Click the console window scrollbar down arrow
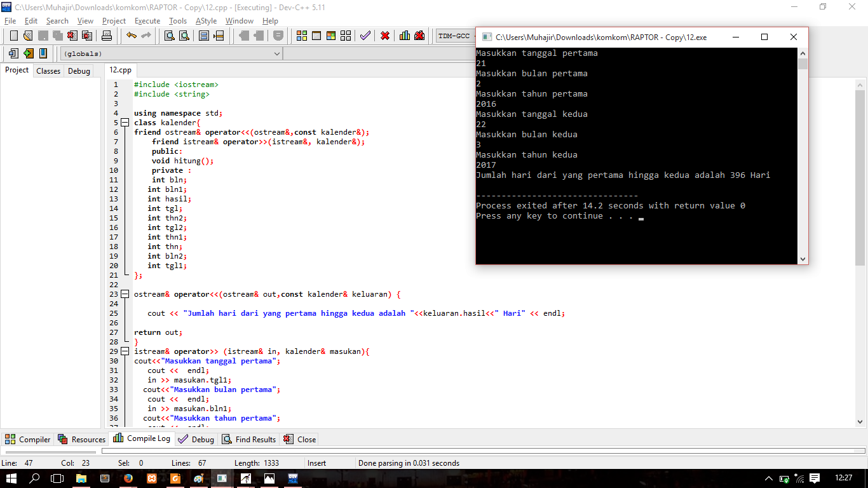The height and width of the screenshot is (488, 868). pos(803,259)
